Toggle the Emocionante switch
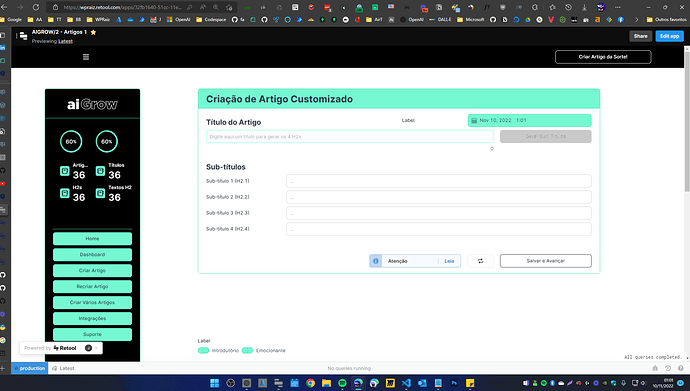 [247, 351]
